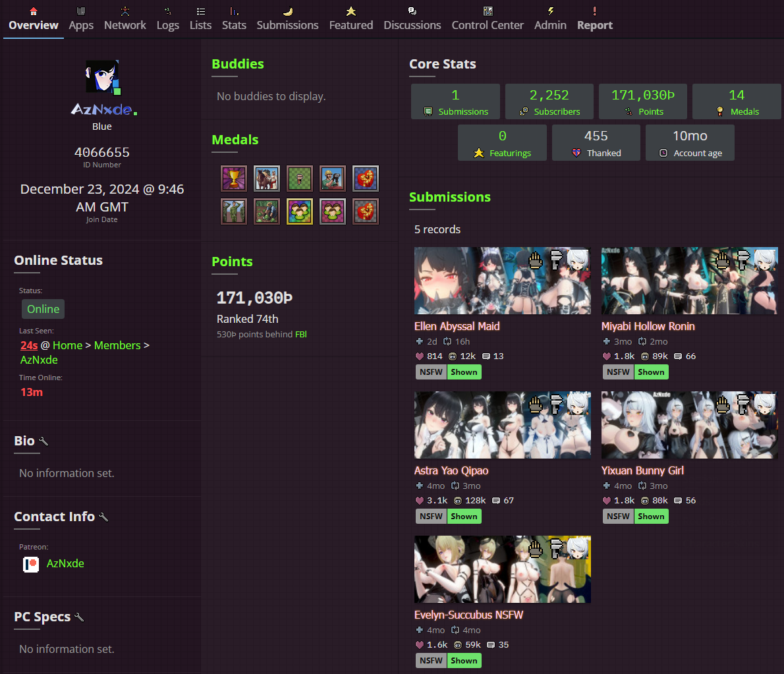Screen dimensions: 784x674
Task: Open the Network tab
Action: [x=125, y=19]
